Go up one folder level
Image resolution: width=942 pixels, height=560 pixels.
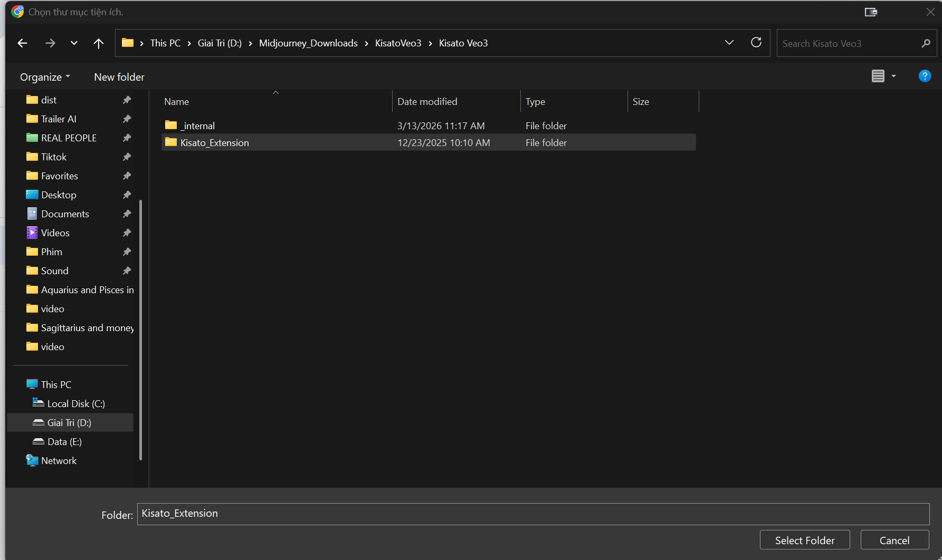click(x=98, y=43)
